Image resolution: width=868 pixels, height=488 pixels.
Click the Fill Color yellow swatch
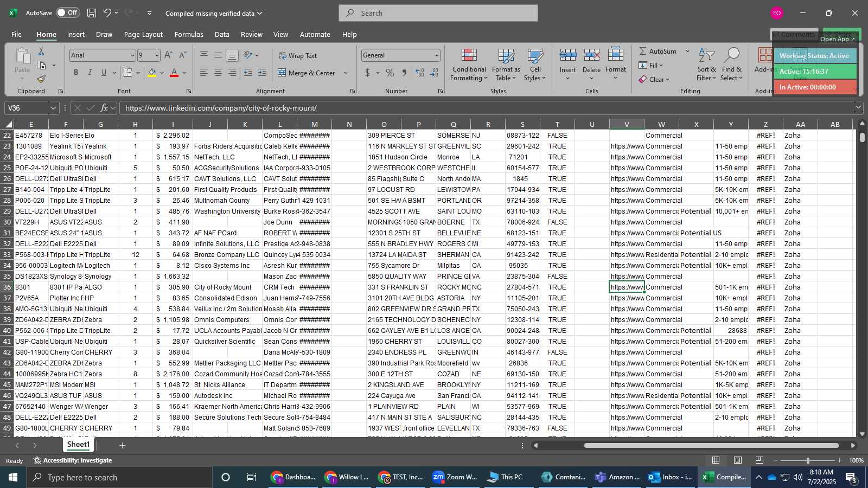[152, 73]
